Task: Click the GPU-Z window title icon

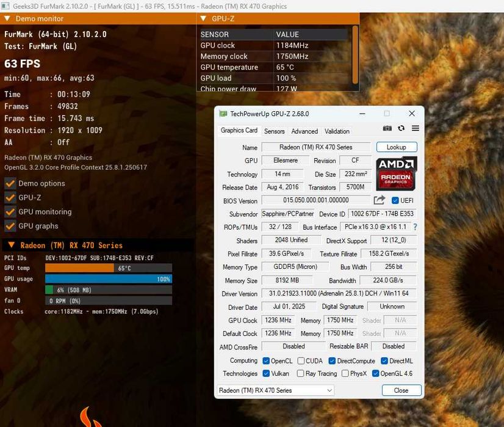Action: (x=223, y=114)
